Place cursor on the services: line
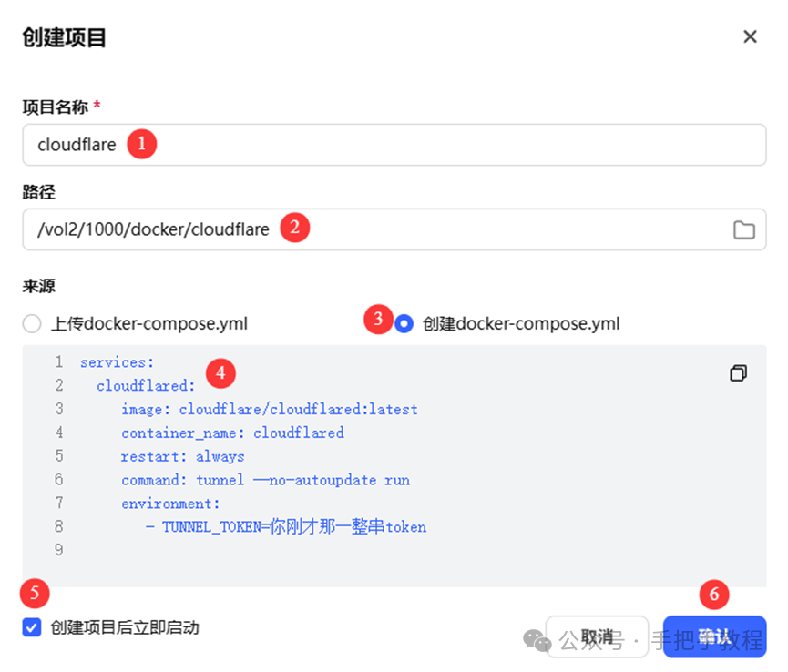788x672 pixels. coord(117,362)
